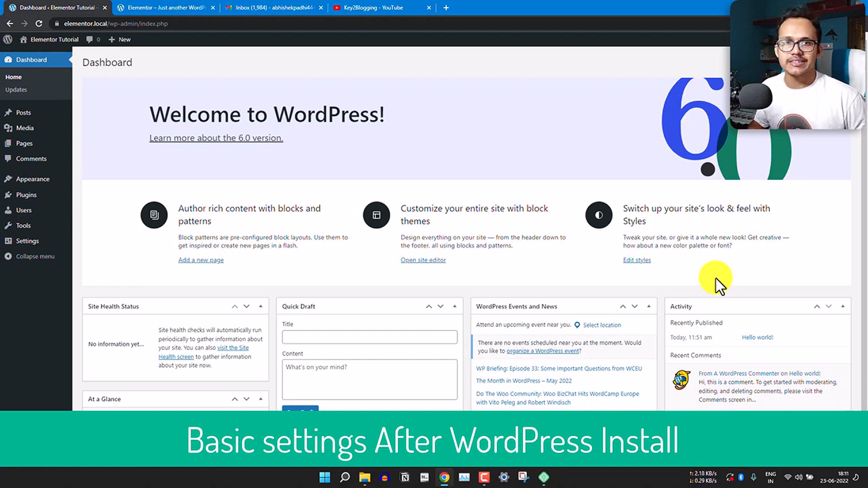Click the Edit styles link

[x=637, y=260]
